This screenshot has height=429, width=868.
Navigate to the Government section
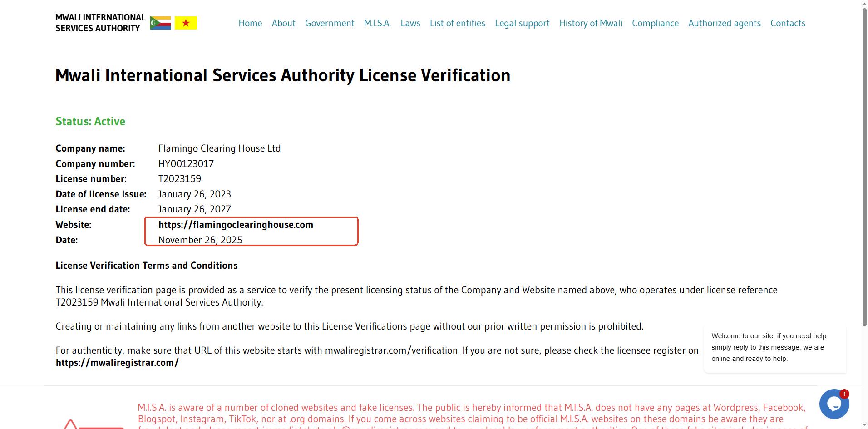[330, 23]
